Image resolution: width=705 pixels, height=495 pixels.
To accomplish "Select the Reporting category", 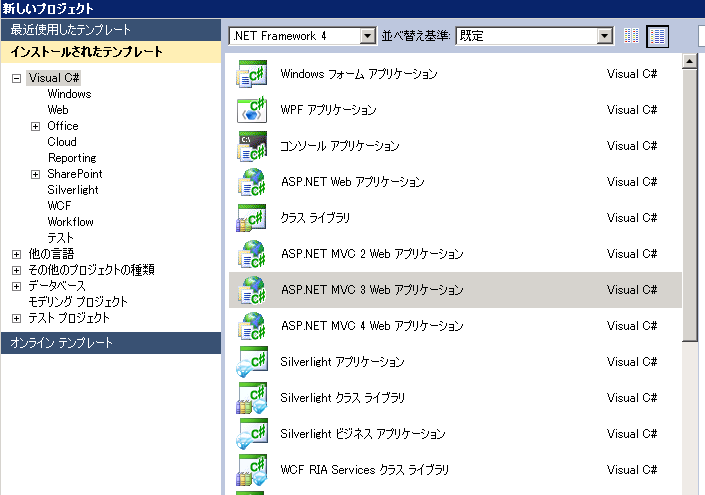I will coord(72,158).
